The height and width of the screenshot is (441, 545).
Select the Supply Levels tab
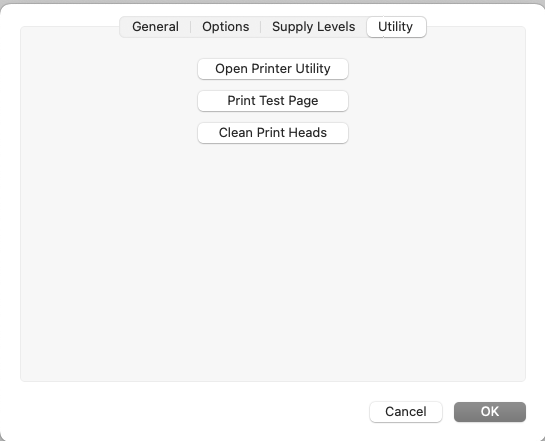point(314,27)
